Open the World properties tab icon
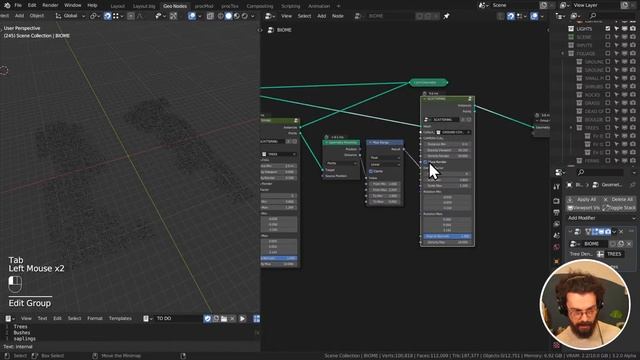The height and width of the screenshot is (360, 640). (557, 247)
